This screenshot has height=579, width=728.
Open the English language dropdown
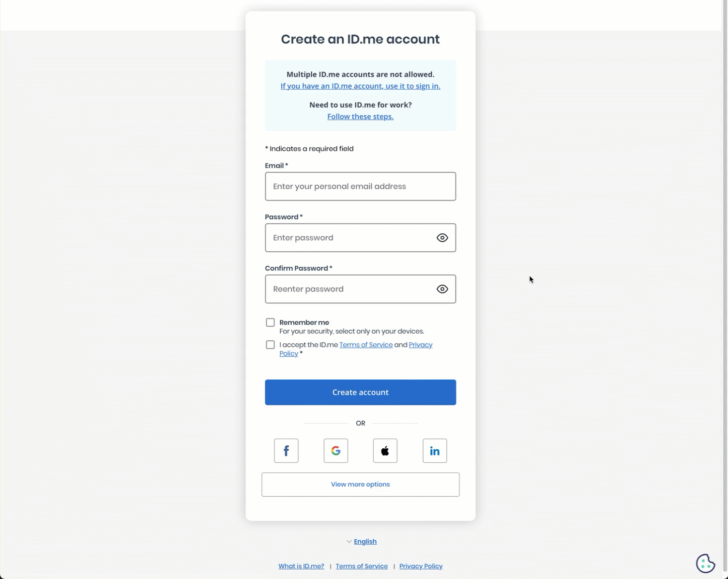point(362,541)
